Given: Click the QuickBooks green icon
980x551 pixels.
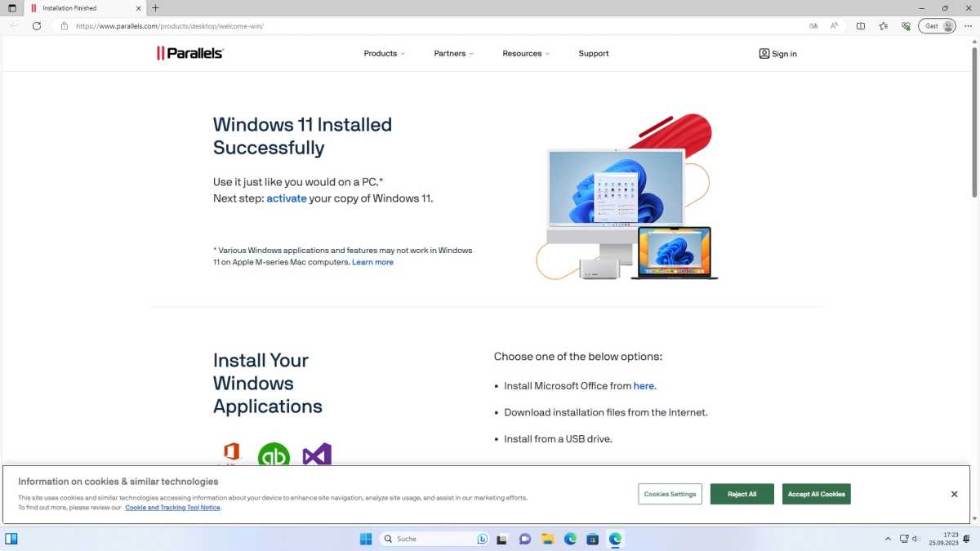Looking at the screenshot, I should click(x=274, y=455).
